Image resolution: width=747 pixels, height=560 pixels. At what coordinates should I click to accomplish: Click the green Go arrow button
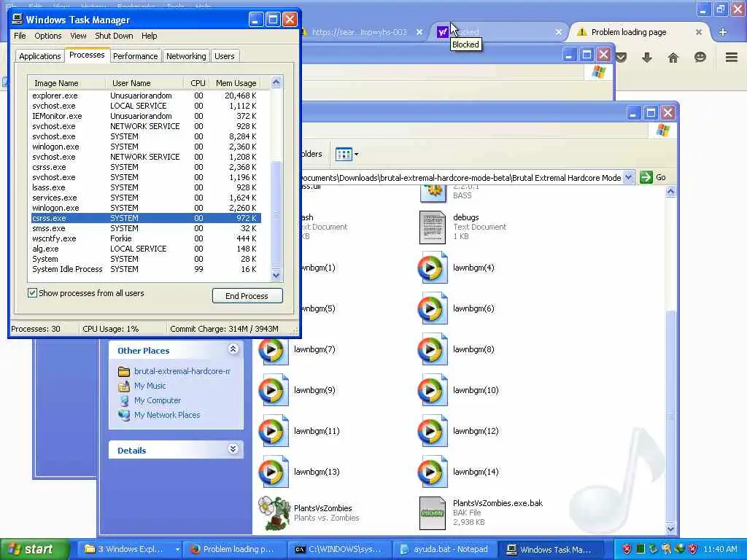click(646, 178)
